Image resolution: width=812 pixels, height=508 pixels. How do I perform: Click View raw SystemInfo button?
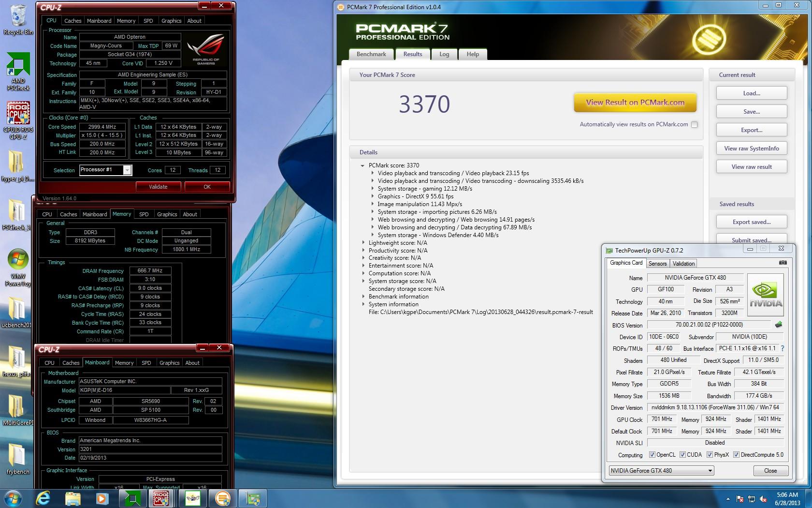(x=752, y=149)
